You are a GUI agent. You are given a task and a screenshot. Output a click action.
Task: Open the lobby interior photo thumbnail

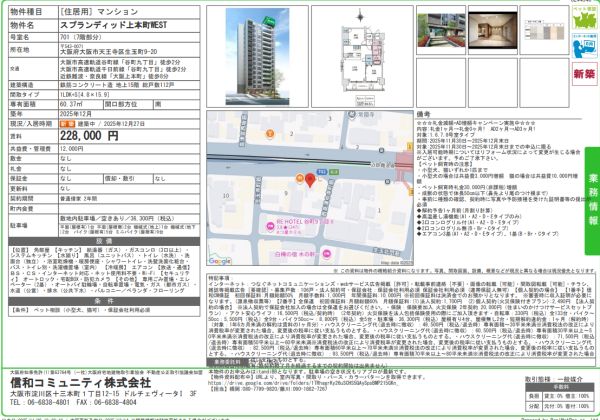[x=493, y=30]
